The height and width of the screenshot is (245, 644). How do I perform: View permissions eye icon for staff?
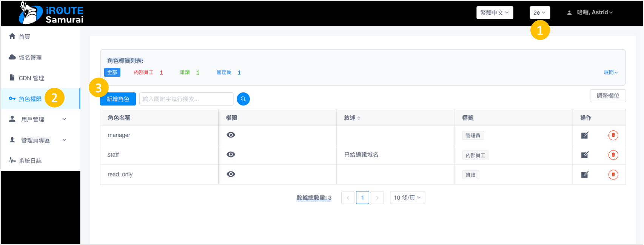tap(231, 155)
